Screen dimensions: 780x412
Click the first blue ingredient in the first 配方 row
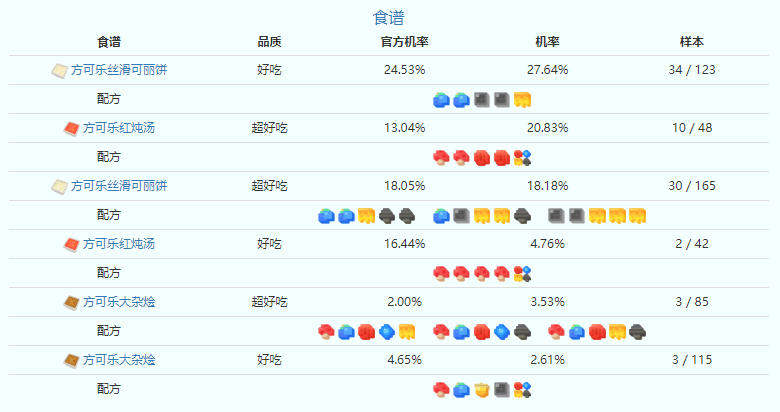coord(441,100)
